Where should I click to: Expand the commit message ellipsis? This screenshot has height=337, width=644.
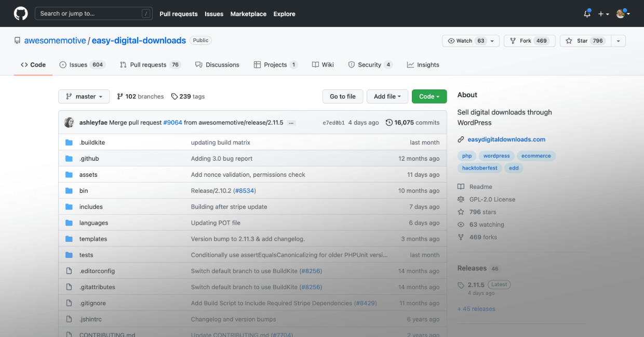[291, 123]
